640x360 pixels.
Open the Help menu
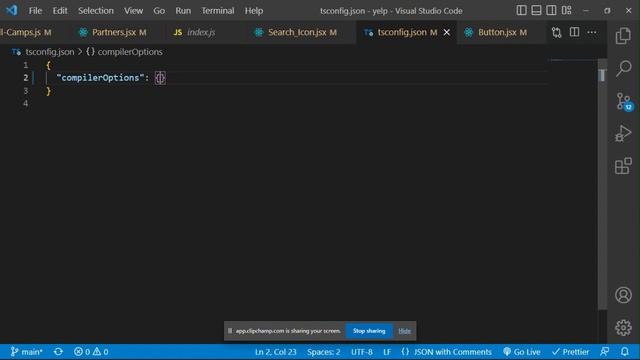(254, 11)
